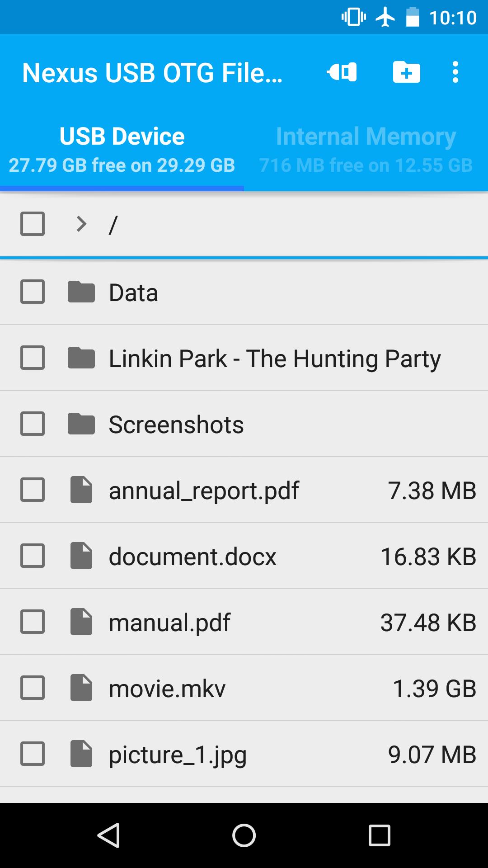The image size is (488, 868).
Task: Select the USB Device tab
Action: 122,149
